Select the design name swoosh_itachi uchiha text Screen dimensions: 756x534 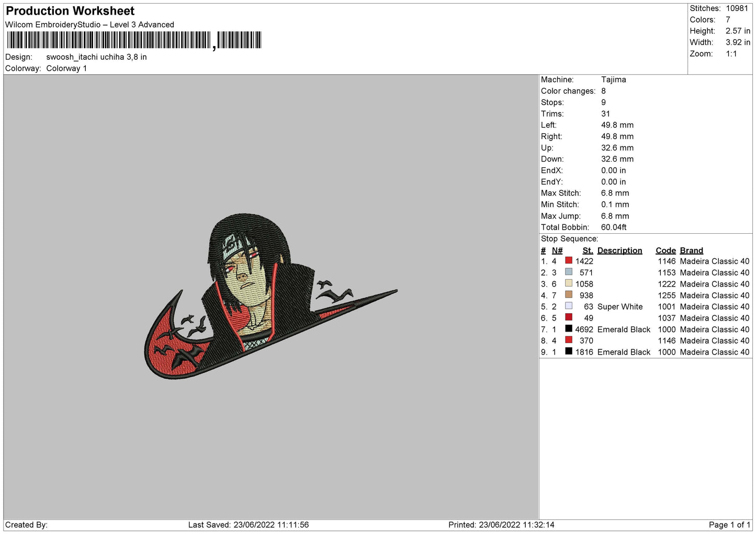click(96, 57)
